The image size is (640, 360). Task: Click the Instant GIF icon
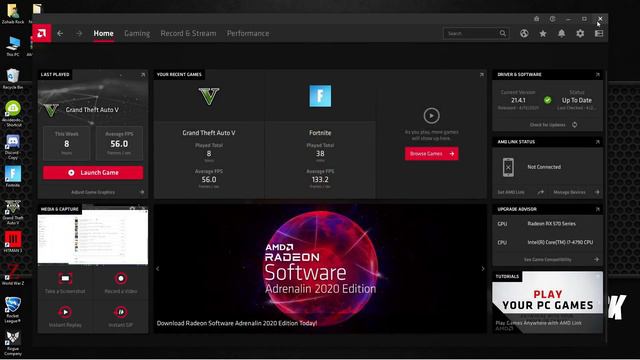(121, 312)
